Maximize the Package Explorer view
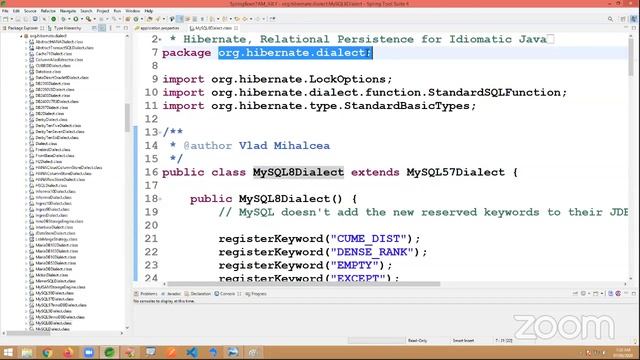This screenshot has height=360, width=640. pyautogui.click(x=126, y=28)
